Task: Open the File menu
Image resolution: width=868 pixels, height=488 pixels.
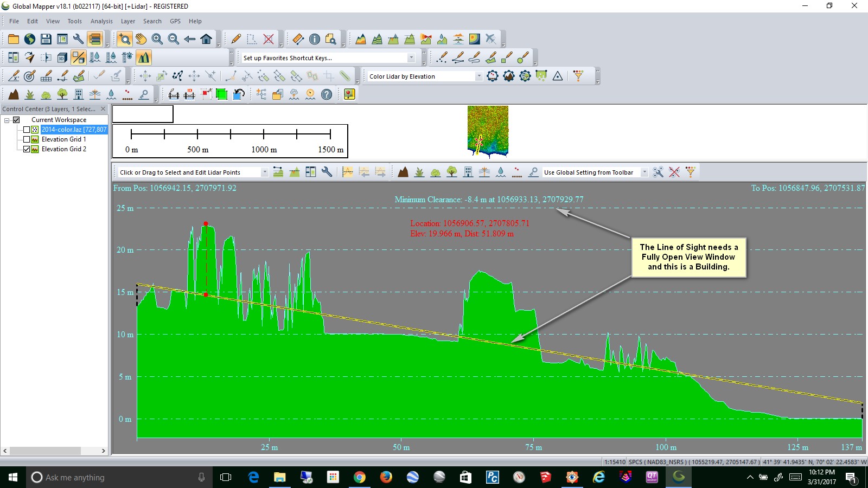Action: (14, 21)
